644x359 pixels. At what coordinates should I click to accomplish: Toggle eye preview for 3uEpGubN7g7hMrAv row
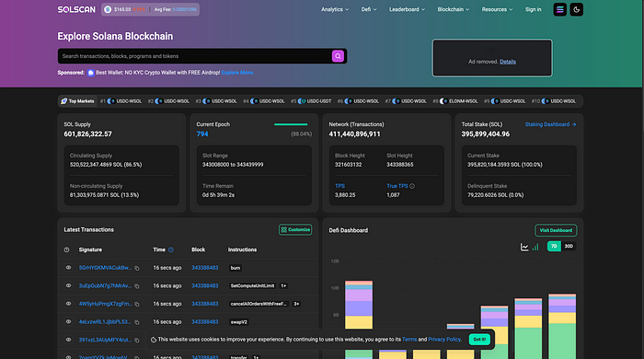point(69,285)
